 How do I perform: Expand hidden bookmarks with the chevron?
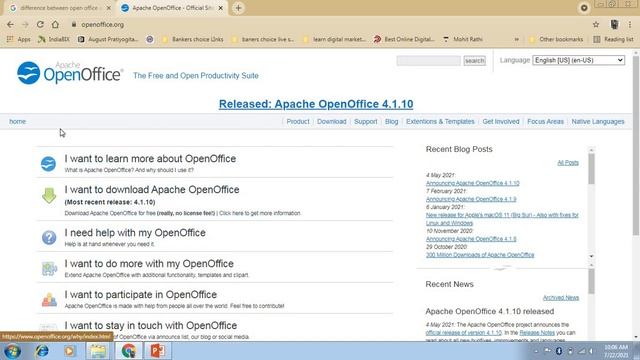tap(516, 39)
